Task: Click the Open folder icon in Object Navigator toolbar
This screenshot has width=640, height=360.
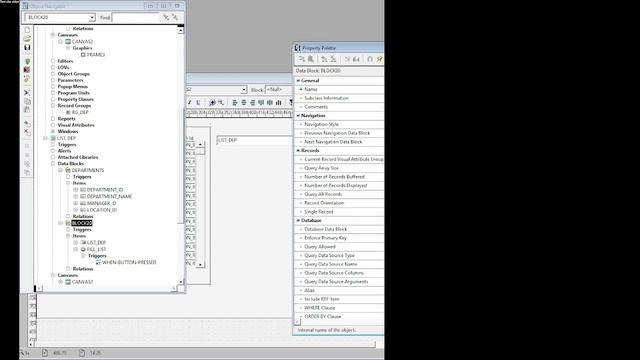Action: pos(27,39)
